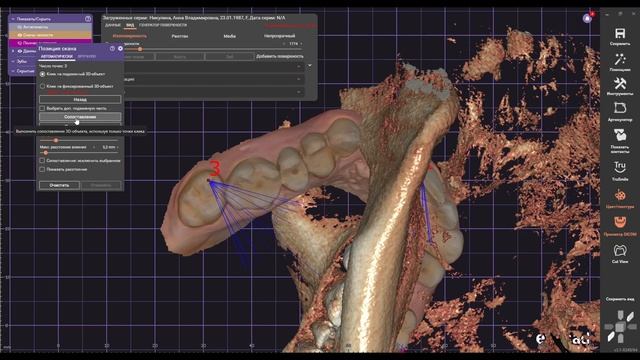Click Сохранить вид (save view) label

(x=620, y=299)
